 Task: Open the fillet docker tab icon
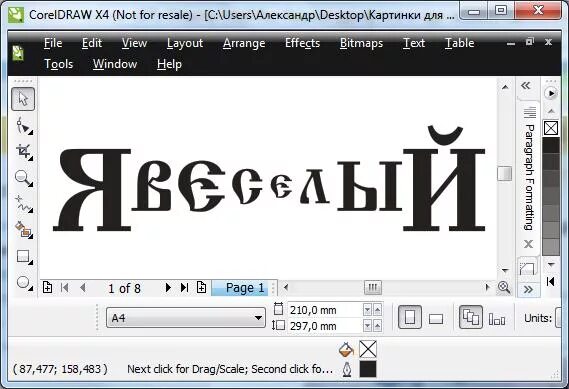coord(527,268)
